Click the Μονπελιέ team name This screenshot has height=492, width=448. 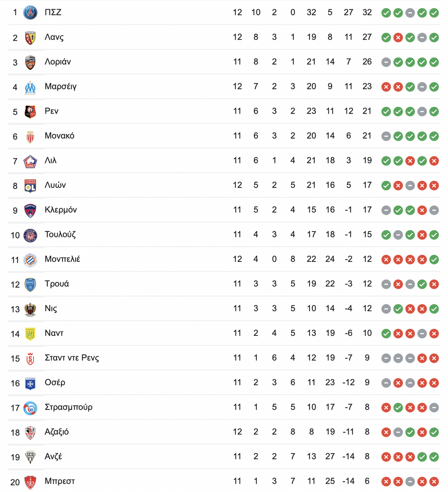pyautogui.click(x=62, y=259)
